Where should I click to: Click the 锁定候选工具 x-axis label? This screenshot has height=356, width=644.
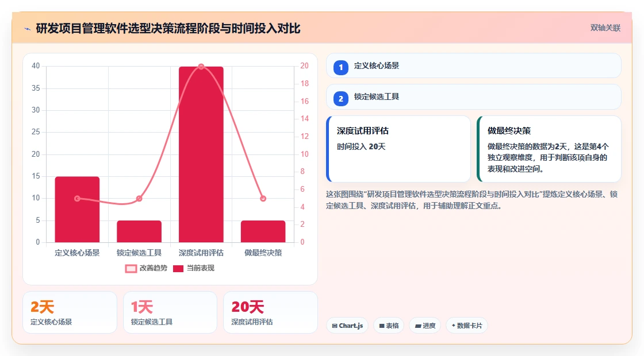pos(139,253)
